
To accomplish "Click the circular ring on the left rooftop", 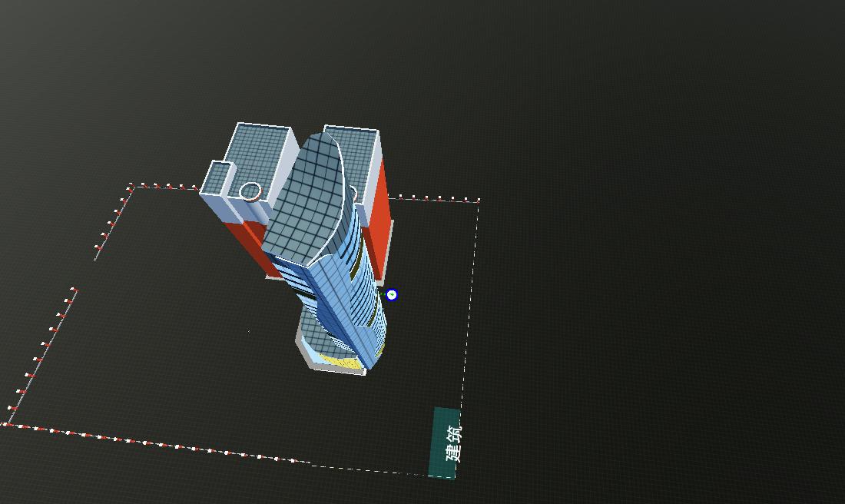I will pos(250,191).
